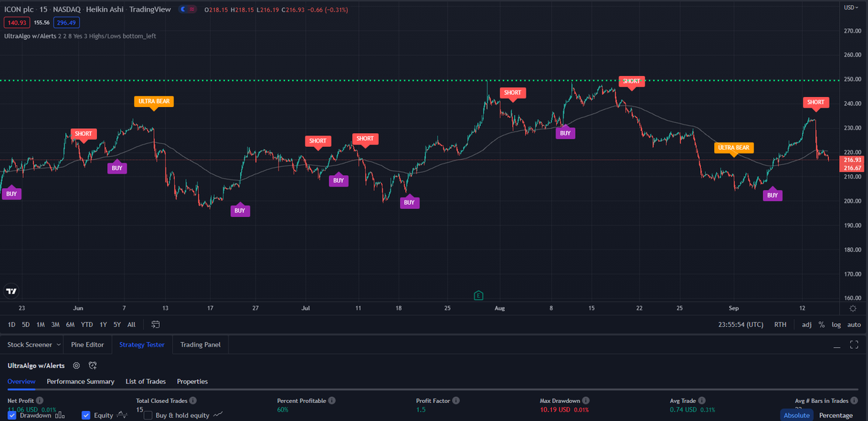Open the Trading Panel tab
The height and width of the screenshot is (421, 868).
pos(200,345)
